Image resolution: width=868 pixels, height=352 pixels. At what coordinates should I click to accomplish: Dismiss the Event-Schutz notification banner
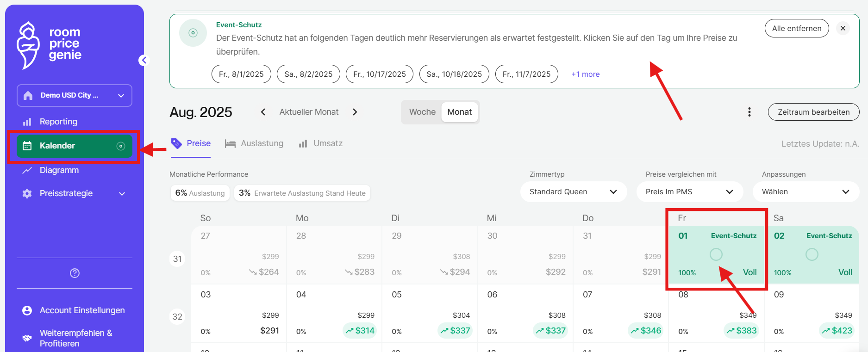click(843, 28)
